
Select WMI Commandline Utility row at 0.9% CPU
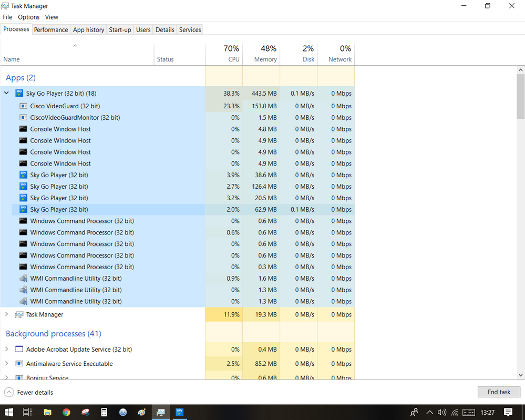(x=178, y=278)
